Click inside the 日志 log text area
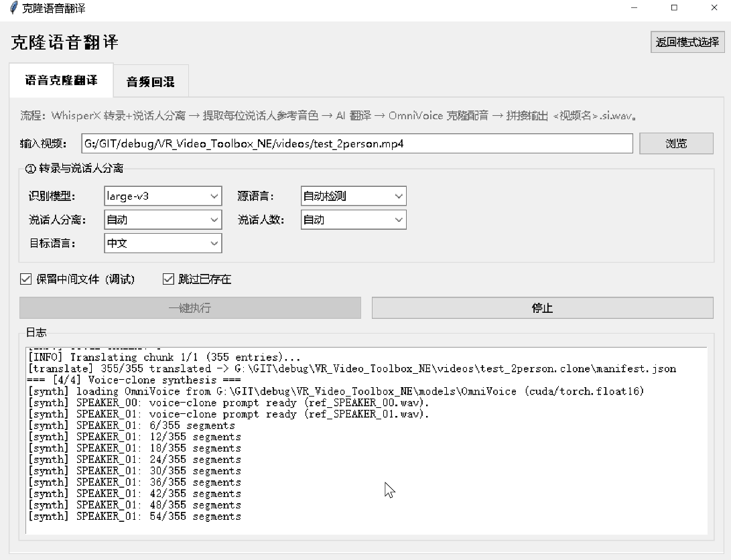 coord(367,441)
